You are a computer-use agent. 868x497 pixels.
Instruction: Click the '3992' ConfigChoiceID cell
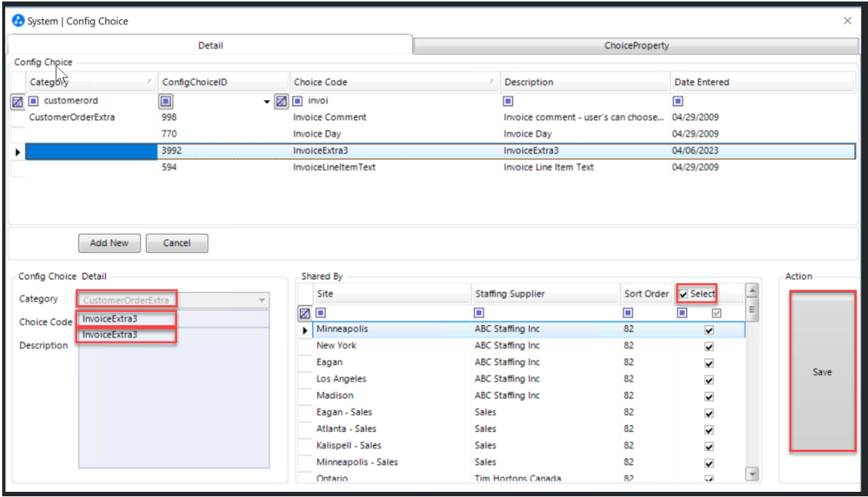click(x=224, y=150)
